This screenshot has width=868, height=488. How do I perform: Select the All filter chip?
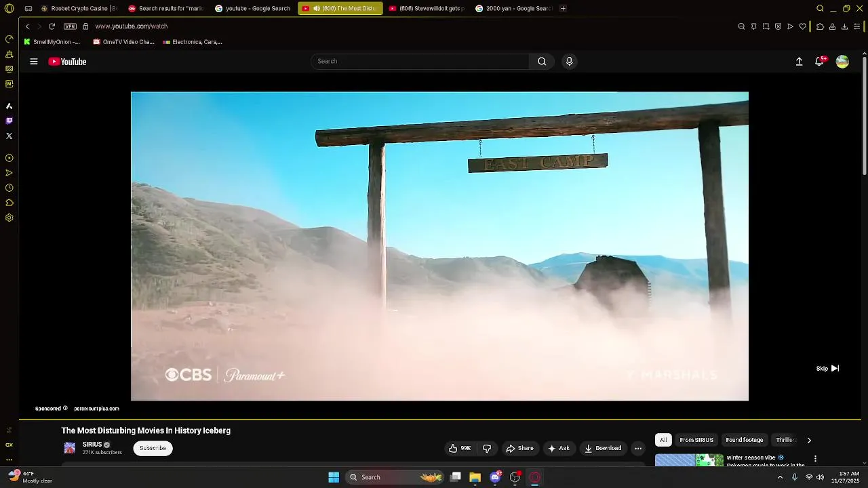tap(663, 440)
